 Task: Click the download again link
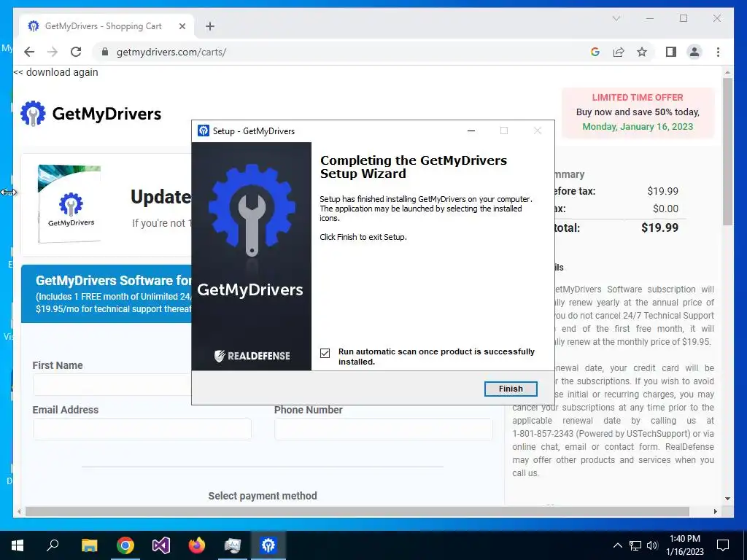pos(55,72)
